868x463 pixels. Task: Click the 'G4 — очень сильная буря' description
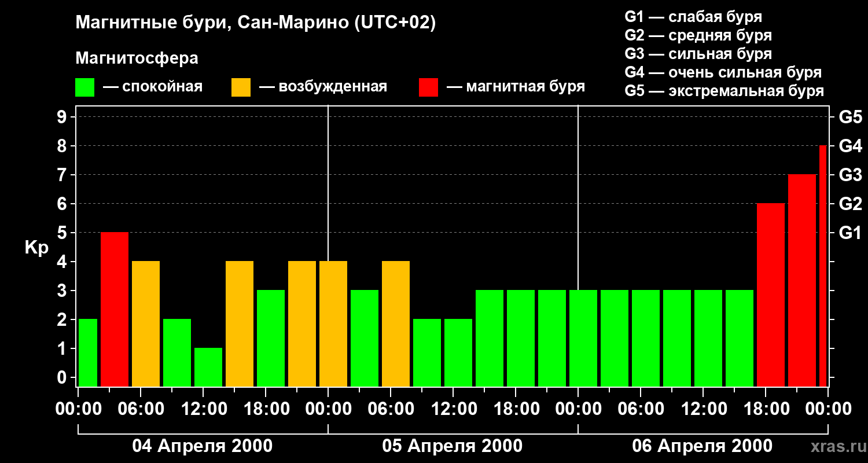tap(723, 72)
